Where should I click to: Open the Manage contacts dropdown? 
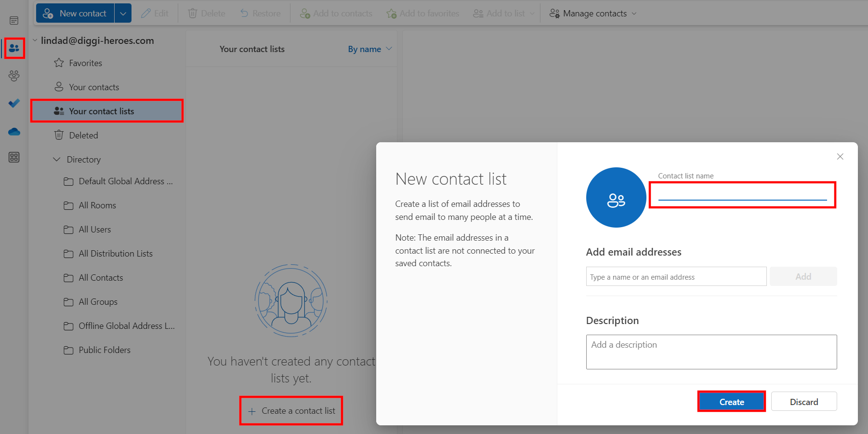click(x=593, y=14)
